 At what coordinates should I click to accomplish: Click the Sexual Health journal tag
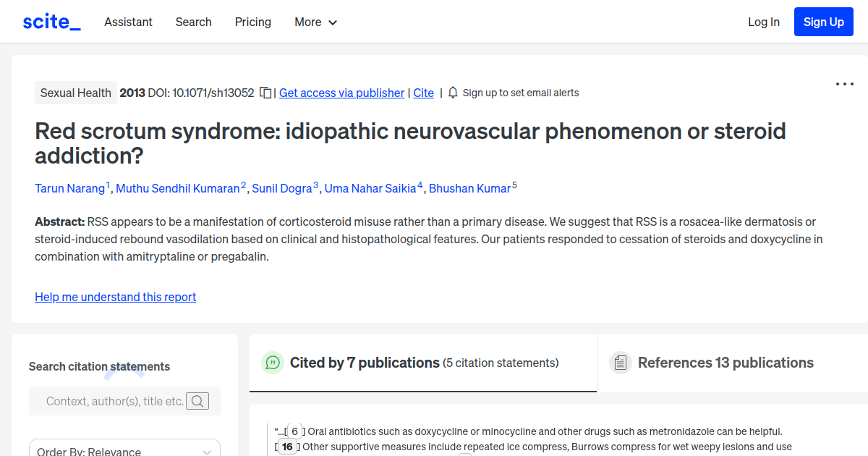click(75, 93)
